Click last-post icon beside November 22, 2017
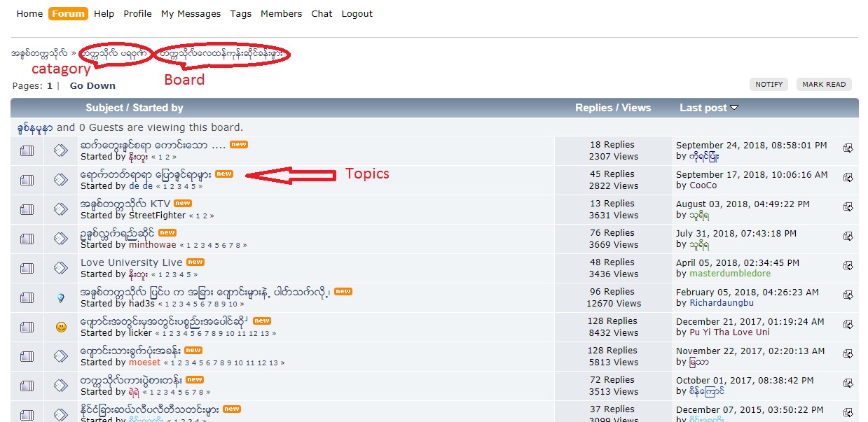This screenshot has height=422, width=868. point(848,353)
